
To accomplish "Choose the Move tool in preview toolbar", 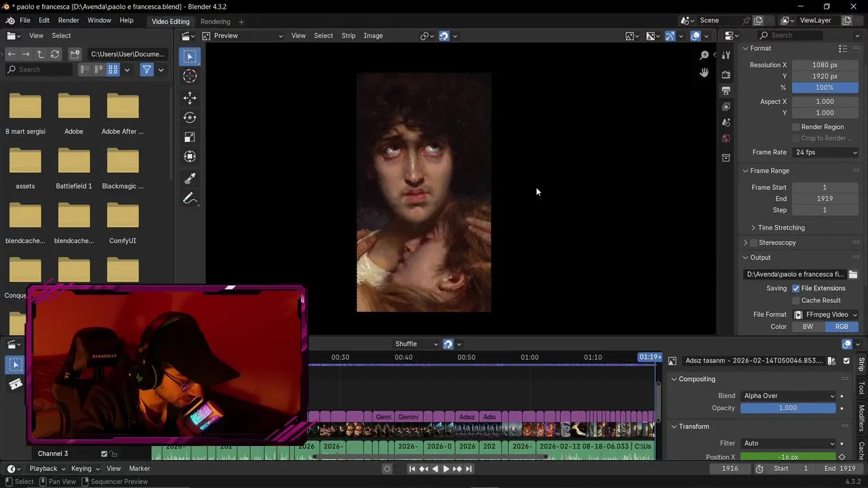I will (190, 98).
